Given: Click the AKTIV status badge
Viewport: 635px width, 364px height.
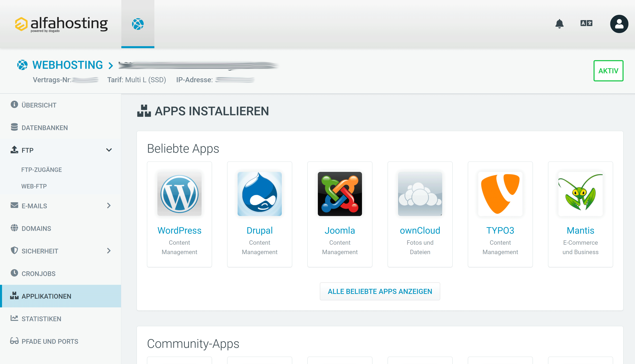Looking at the screenshot, I should (608, 71).
